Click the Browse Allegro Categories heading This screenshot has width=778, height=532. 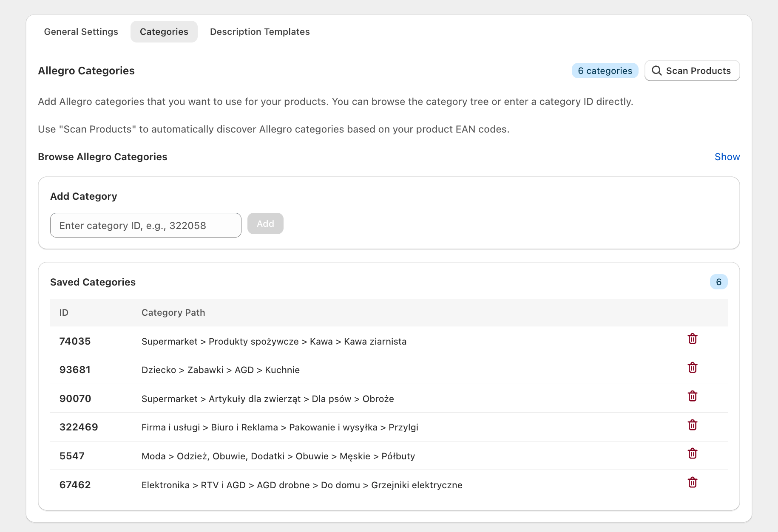[102, 157]
